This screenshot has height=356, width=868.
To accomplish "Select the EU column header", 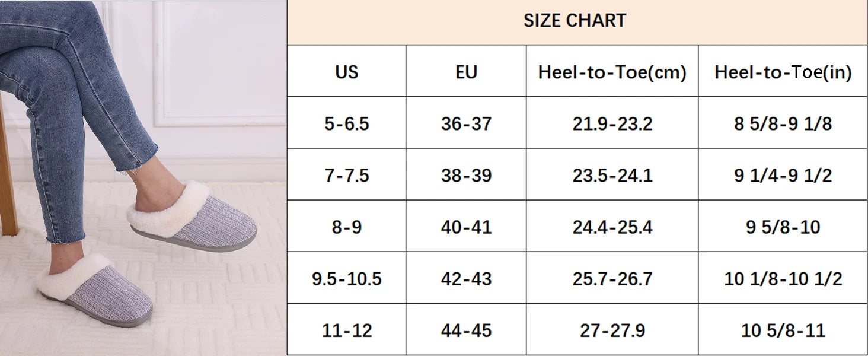I will [x=466, y=71].
